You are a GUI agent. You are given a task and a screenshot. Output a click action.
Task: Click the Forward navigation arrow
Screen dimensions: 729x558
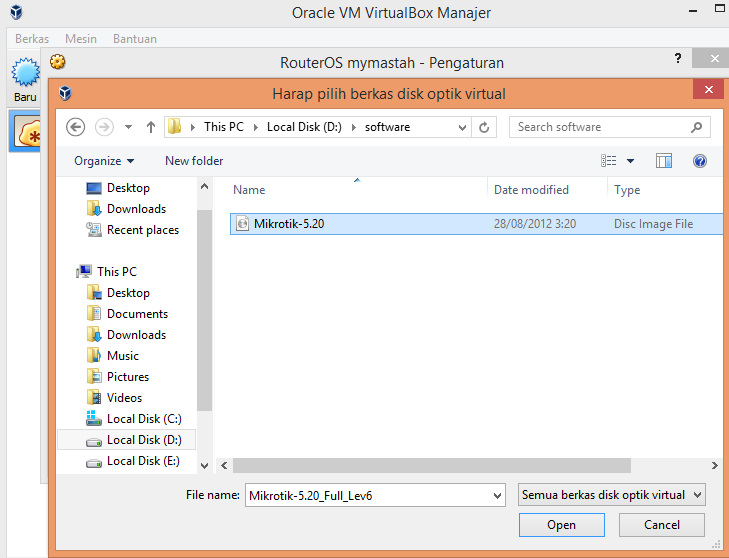pyautogui.click(x=104, y=127)
